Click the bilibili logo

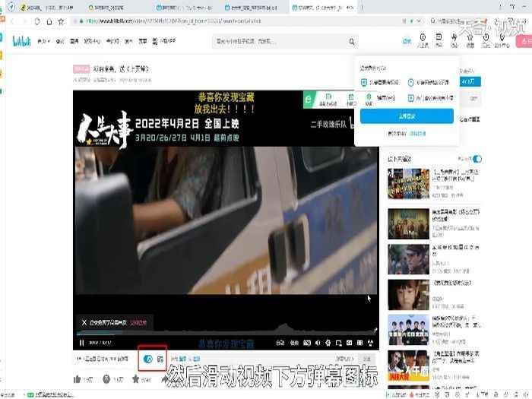click(x=21, y=41)
